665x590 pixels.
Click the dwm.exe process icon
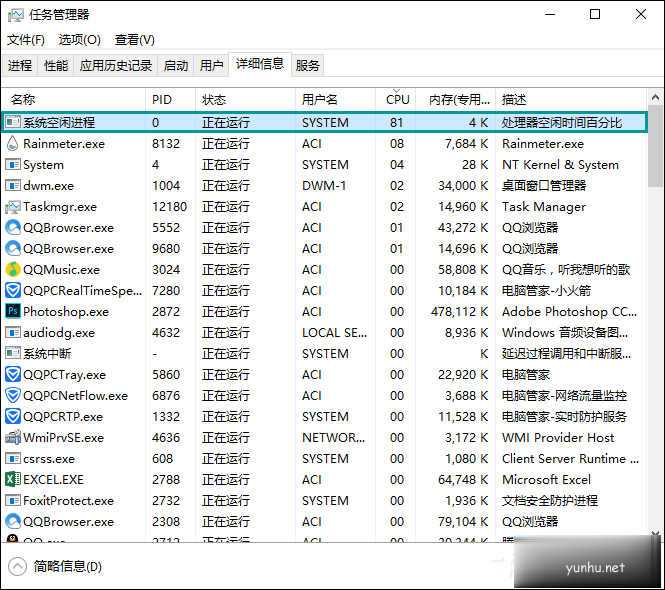13,186
